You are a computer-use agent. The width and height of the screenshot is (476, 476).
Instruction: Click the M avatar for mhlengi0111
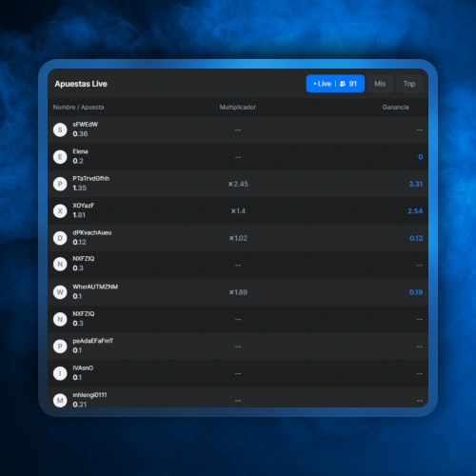[x=60, y=401]
